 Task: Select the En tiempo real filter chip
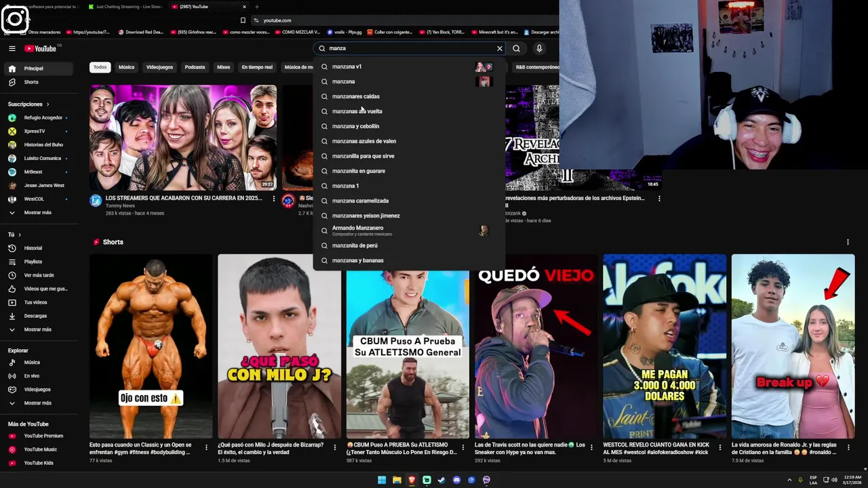coord(257,67)
